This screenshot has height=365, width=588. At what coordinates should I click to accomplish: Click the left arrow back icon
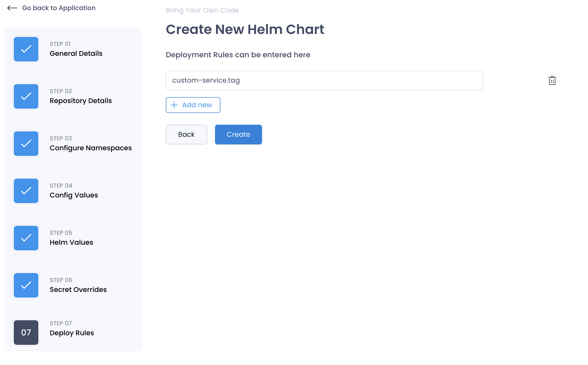12,8
